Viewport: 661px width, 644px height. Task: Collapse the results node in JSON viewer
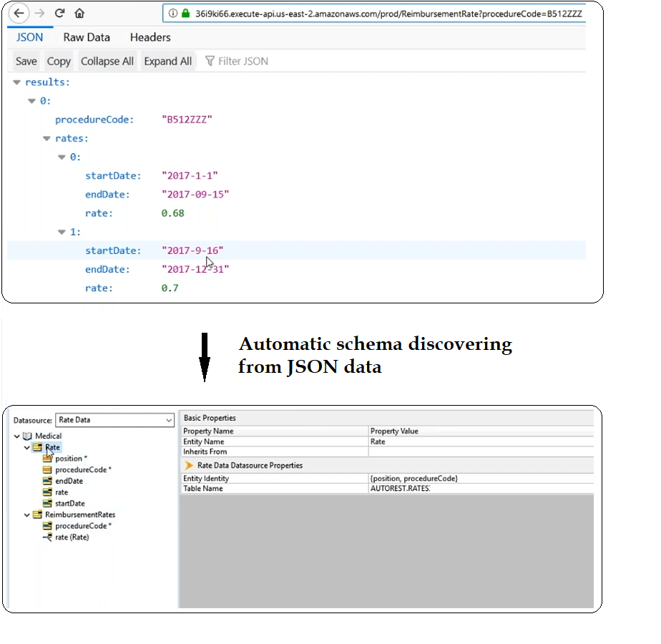[17, 82]
